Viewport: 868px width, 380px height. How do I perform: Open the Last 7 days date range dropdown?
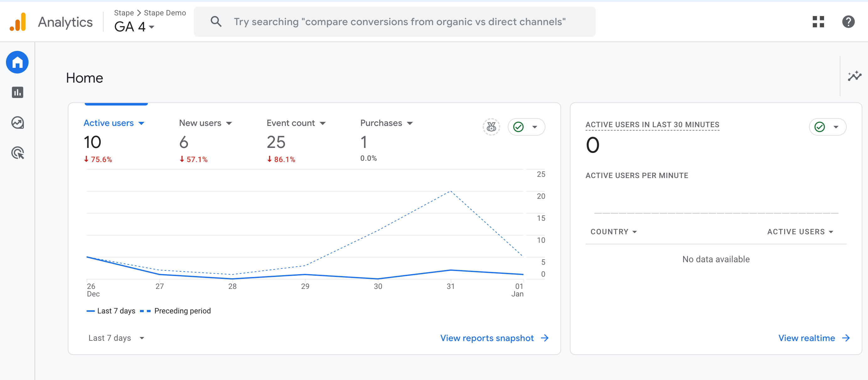point(117,338)
